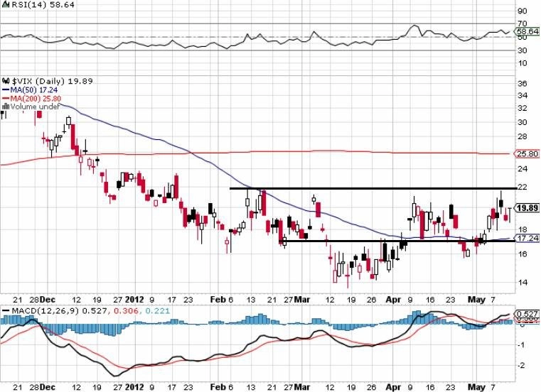Click the RSI(14) mountain icon
Image resolution: width=541 pixels, height=392 pixels.
point(5,4)
